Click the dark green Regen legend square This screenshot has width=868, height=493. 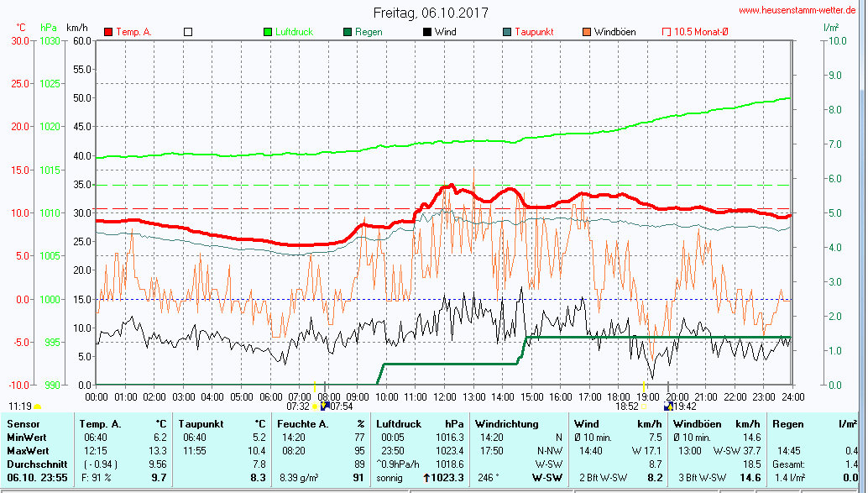347,32
